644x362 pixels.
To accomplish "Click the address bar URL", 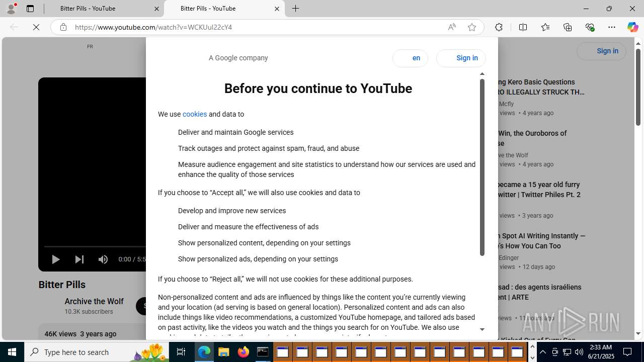I will tap(153, 27).
